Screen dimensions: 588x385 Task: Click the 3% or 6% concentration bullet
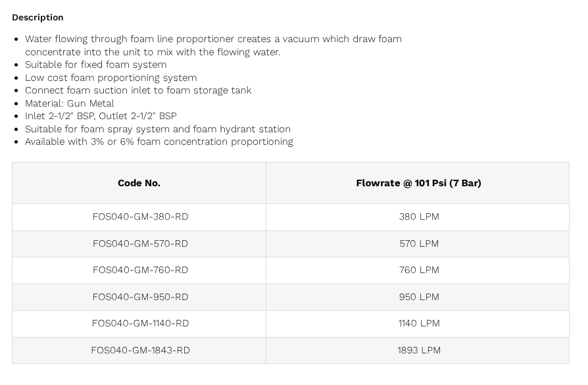point(159,142)
